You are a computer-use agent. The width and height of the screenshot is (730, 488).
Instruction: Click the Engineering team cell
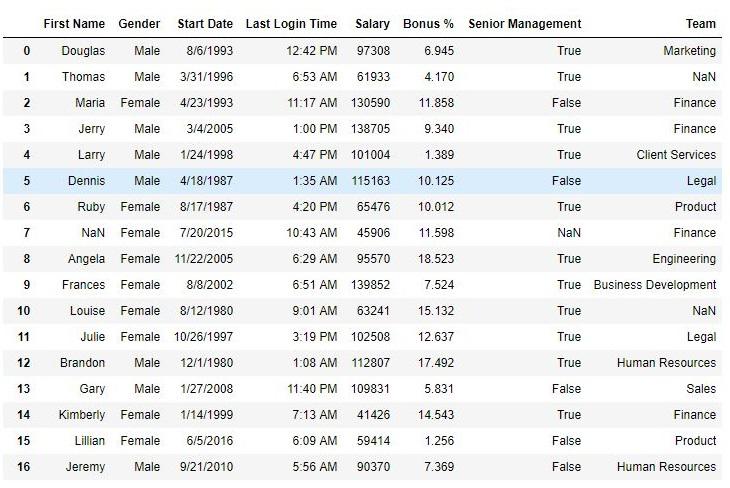point(684,259)
